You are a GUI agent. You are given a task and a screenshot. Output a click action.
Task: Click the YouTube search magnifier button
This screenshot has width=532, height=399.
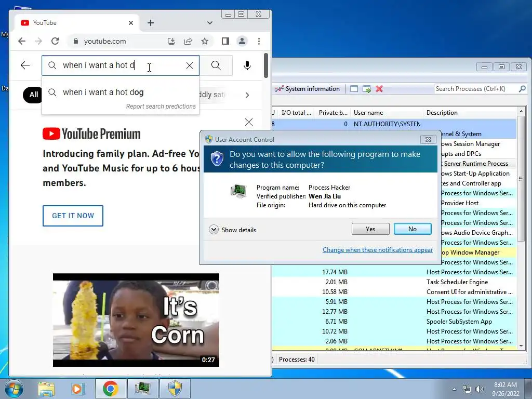tap(216, 65)
